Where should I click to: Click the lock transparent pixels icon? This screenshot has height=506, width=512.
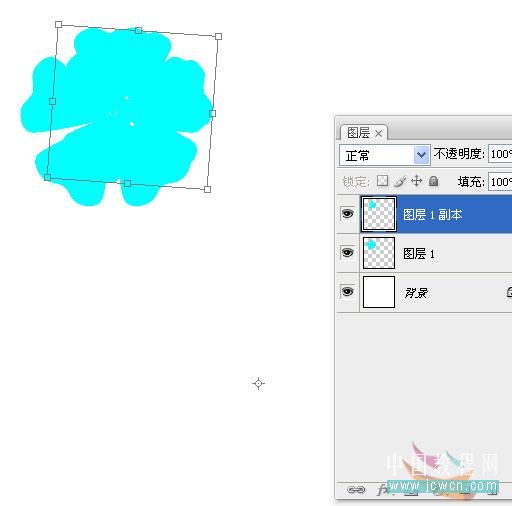point(382,181)
